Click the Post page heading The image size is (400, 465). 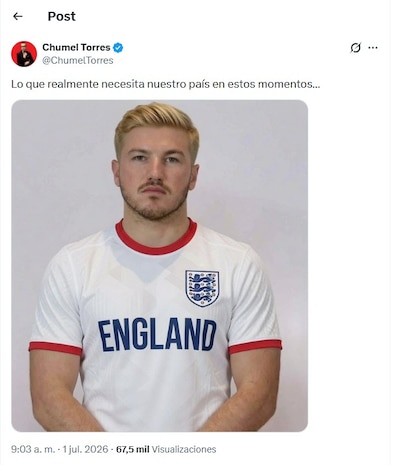pyautogui.click(x=62, y=16)
